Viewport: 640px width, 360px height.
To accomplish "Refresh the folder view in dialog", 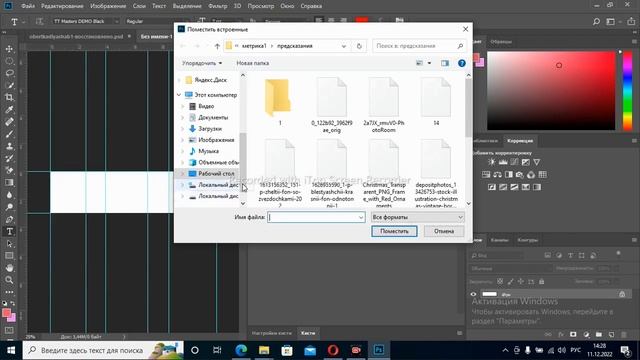I will click(x=359, y=46).
